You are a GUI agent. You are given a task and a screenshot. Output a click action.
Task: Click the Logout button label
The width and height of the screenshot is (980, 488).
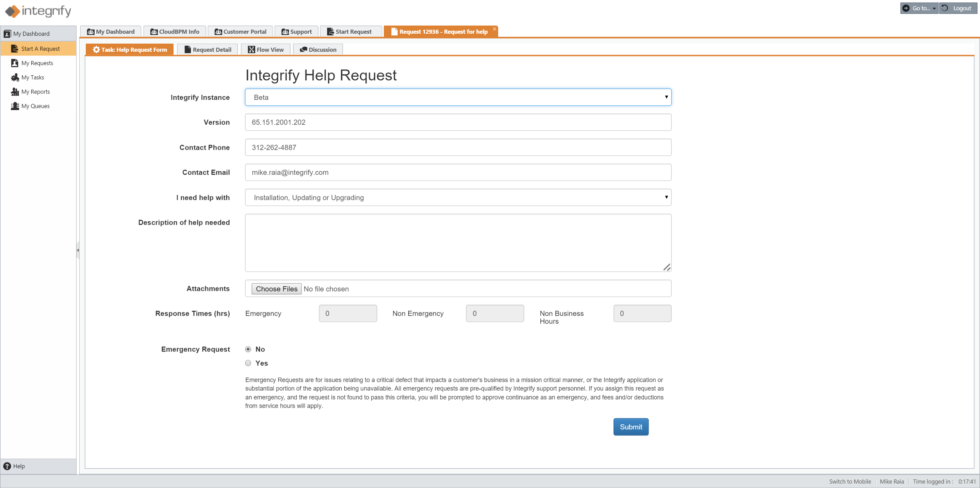(962, 8)
